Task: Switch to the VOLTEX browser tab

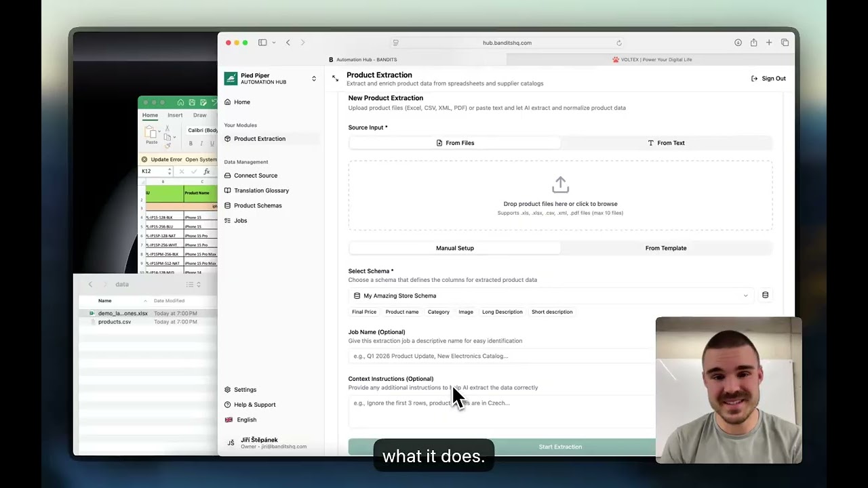Action: [x=652, y=60]
